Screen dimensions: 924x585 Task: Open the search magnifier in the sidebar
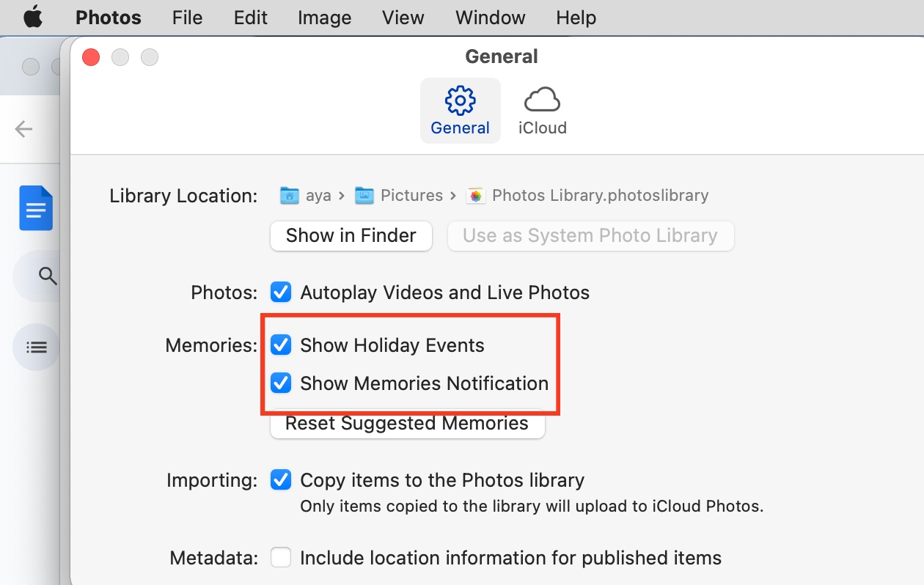[x=47, y=276]
